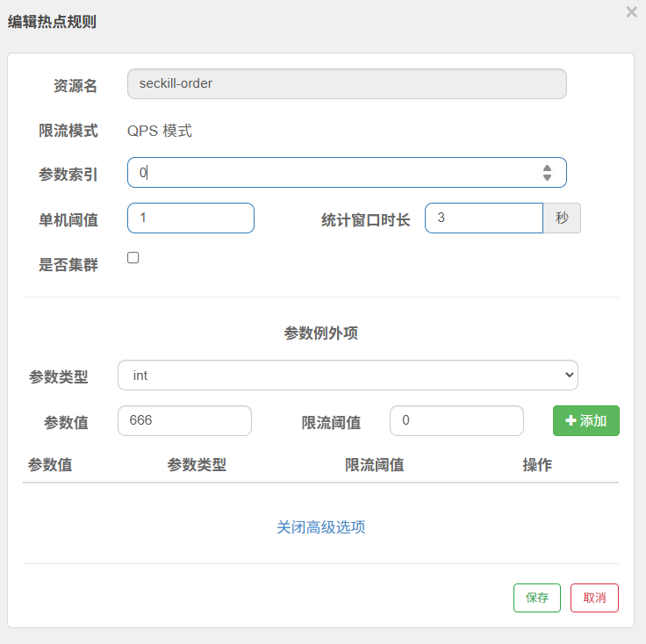
Task: Cancel editing with 取消 button
Action: (x=594, y=597)
